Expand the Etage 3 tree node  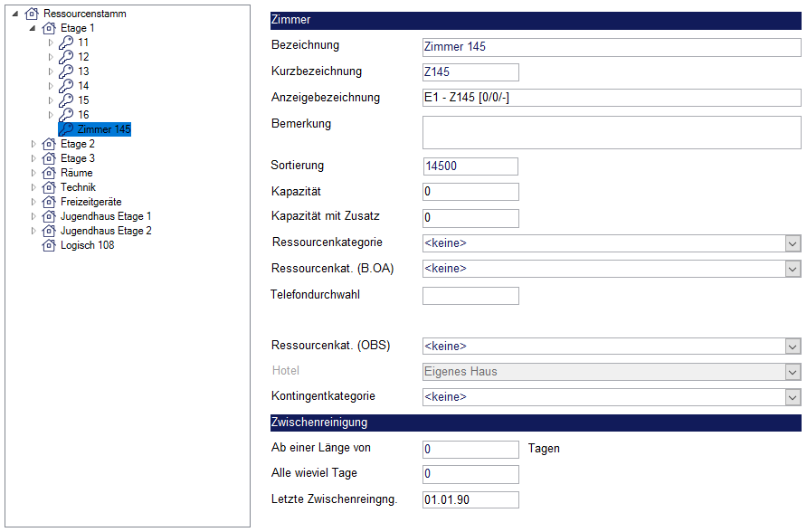pyautogui.click(x=33, y=158)
